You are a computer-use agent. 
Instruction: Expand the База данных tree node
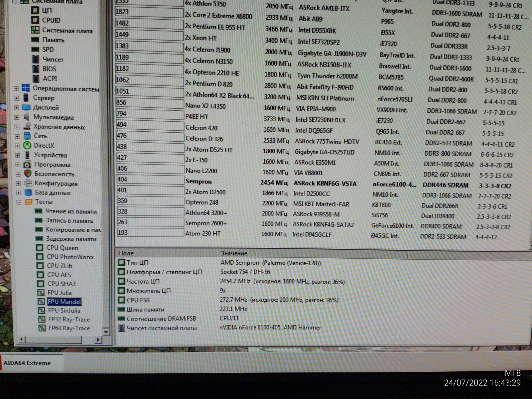[x=19, y=193]
